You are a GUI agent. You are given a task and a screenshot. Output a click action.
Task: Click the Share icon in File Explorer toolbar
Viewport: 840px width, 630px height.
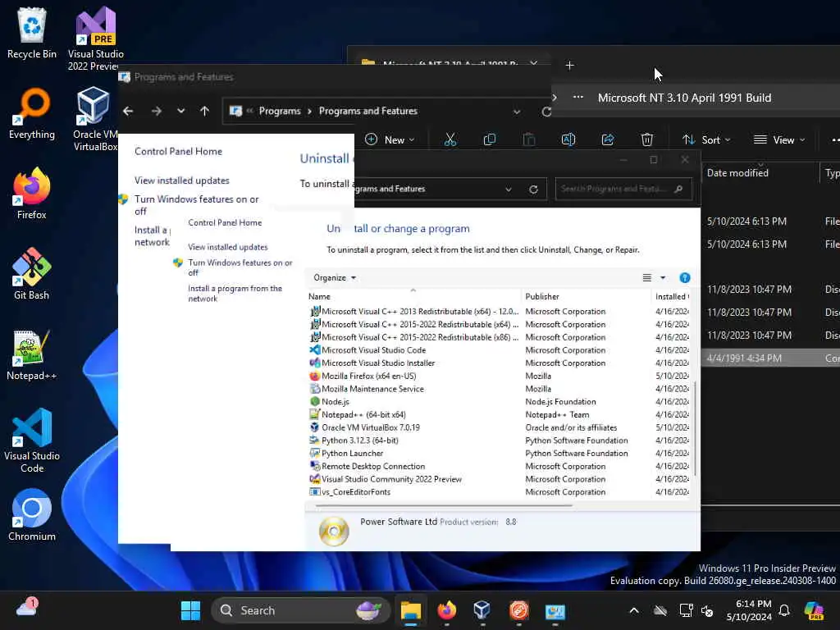(x=608, y=139)
